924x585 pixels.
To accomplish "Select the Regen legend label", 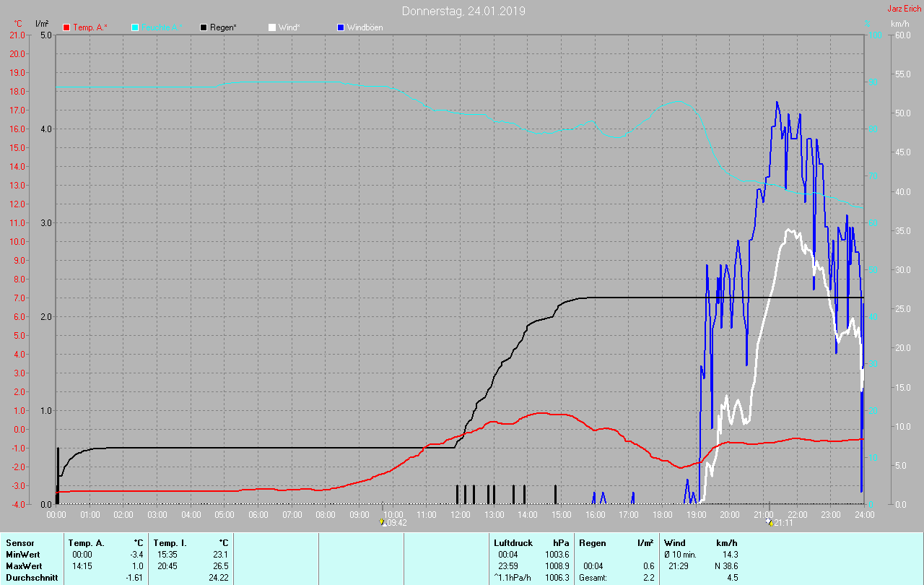I will 223,27.
